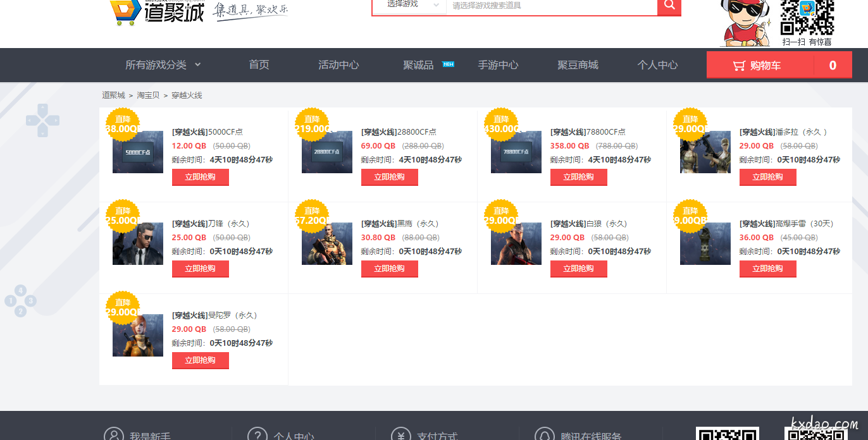Click the 淘宝贝 breadcrumb link
This screenshot has height=440, width=868.
(x=148, y=95)
